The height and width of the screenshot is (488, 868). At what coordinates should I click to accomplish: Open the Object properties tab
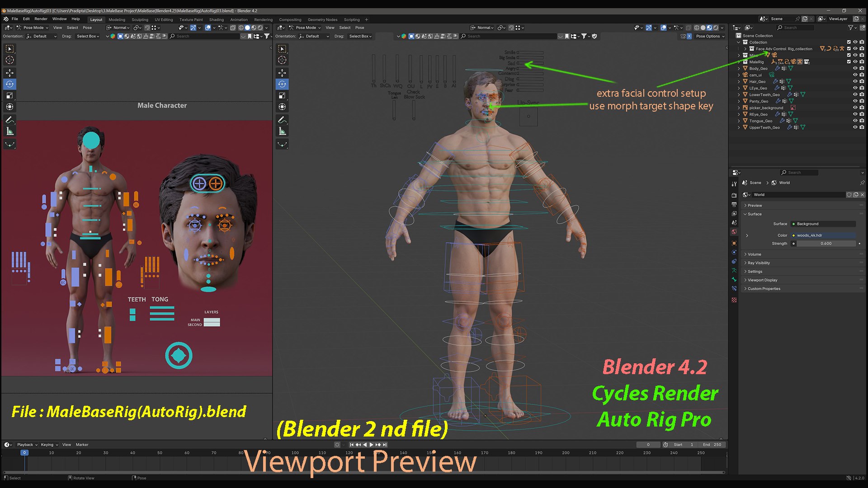734,243
